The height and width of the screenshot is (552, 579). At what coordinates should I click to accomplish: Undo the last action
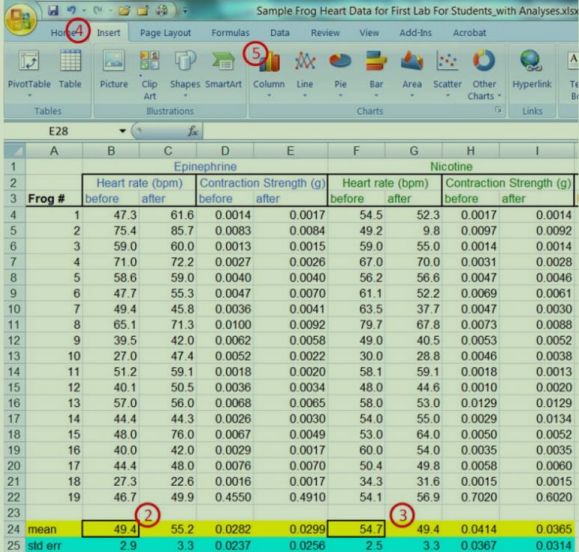coord(72,10)
